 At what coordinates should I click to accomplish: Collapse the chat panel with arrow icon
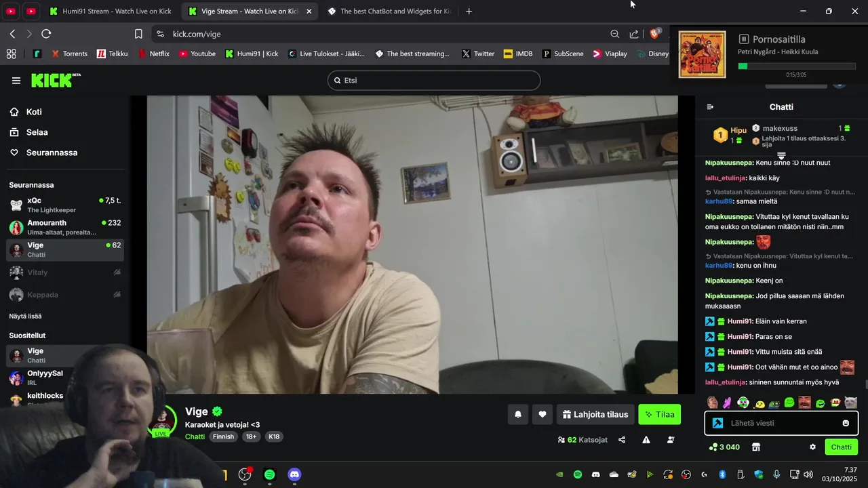coord(710,107)
